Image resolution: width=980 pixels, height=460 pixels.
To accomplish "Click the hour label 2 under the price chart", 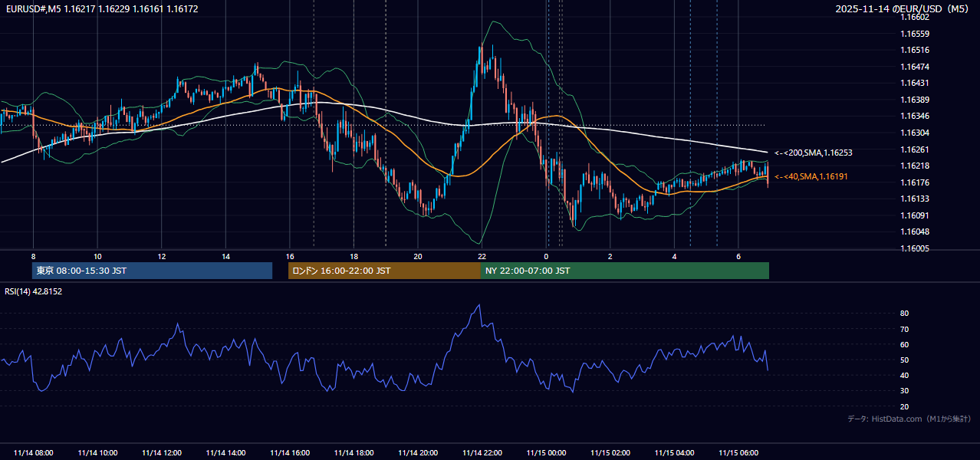I will point(610,256).
